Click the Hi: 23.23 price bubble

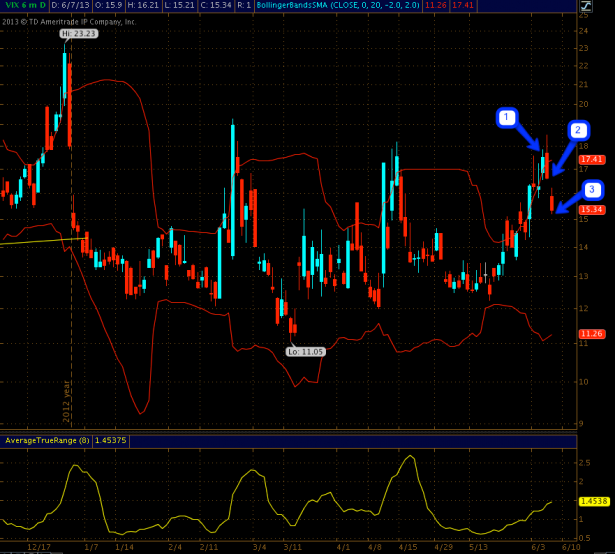point(78,34)
